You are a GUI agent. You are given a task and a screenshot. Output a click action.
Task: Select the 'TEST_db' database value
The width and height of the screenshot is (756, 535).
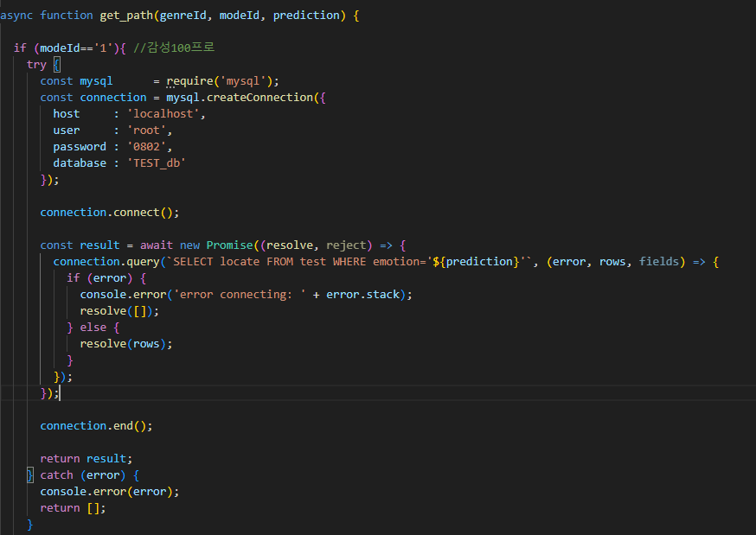coord(157,162)
